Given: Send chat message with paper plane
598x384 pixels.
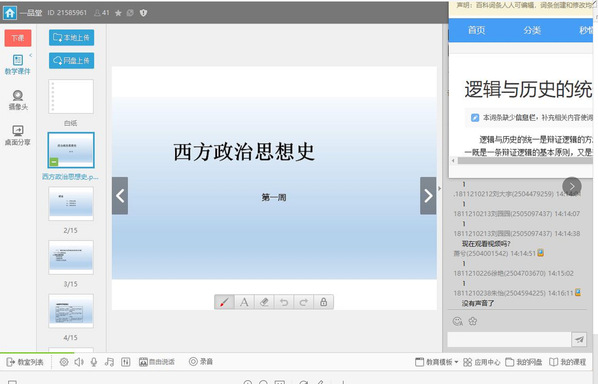Looking at the screenshot, I should click(x=579, y=339).
